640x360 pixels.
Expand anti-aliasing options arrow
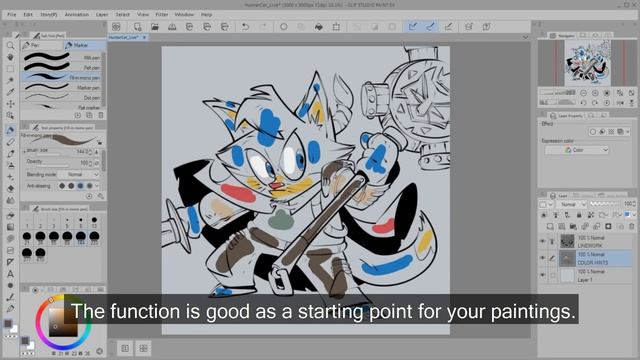click(x=97, y=186)
